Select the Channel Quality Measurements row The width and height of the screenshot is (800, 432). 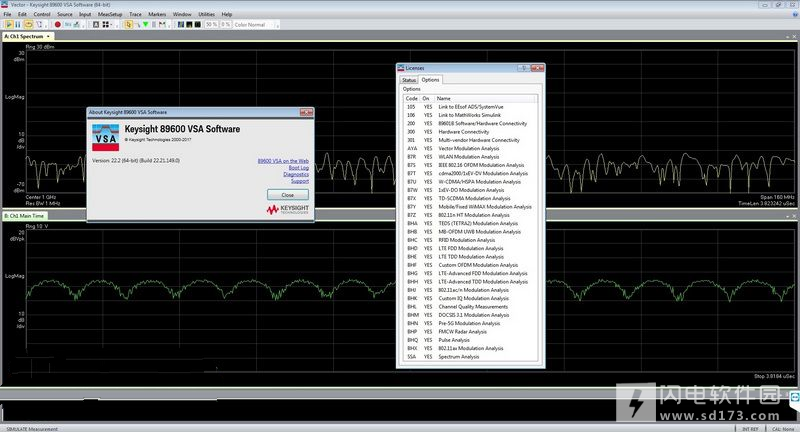tap(469, 307)
